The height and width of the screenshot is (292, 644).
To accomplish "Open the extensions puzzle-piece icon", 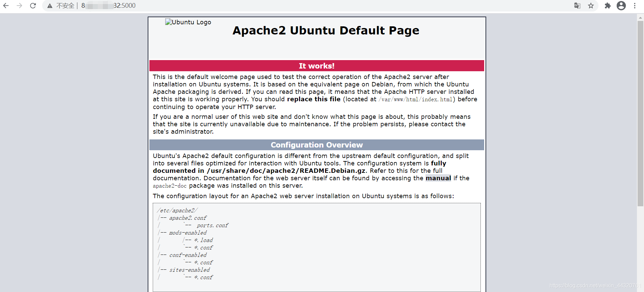I will (x=608, y=6).
